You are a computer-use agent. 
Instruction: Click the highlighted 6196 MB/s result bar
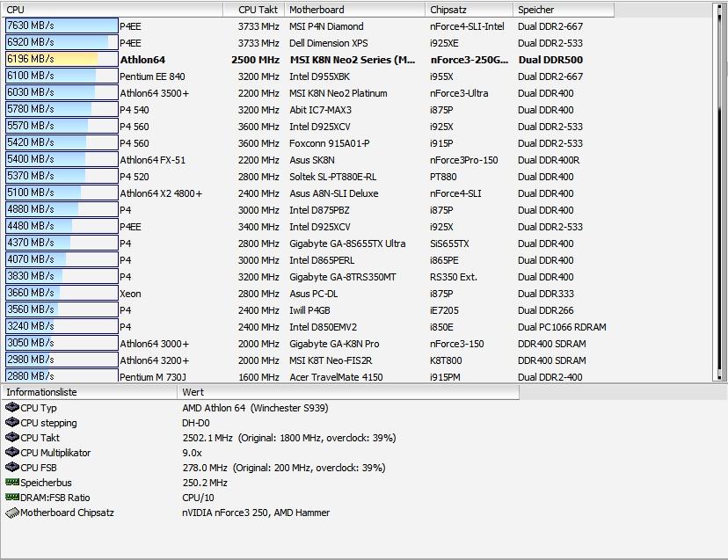pyautogui.click(x=62, y=60)
